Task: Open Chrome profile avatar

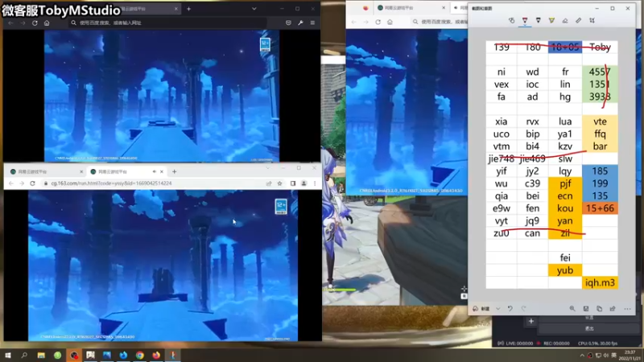Action: pyautogui.click(x=304, y=183)
